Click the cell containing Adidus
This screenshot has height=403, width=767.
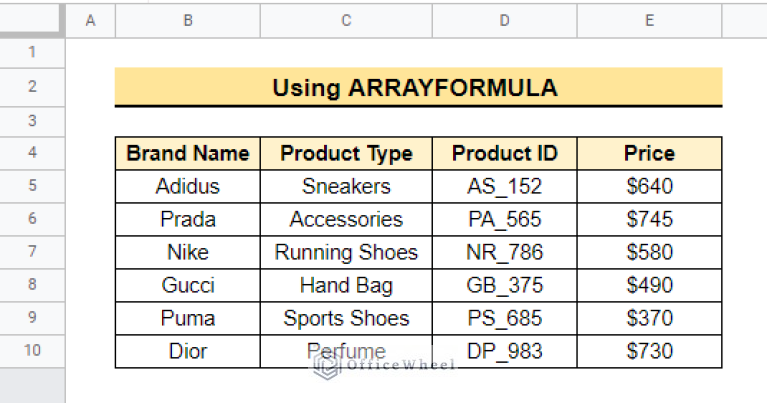(x=188, y=186)
